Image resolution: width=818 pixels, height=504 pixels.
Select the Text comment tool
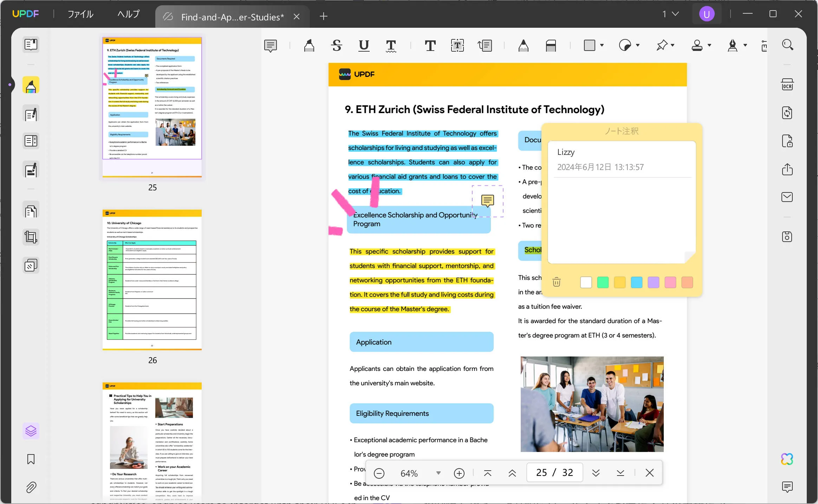pos(430,45)
